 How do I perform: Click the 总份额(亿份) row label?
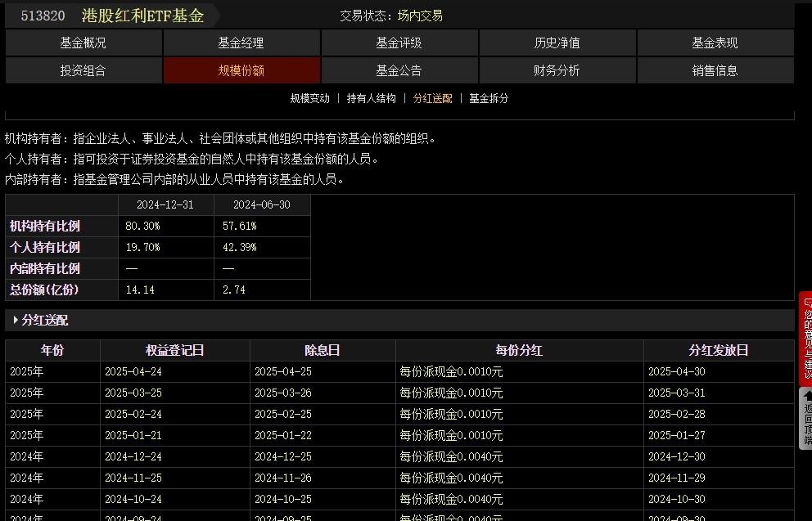(44, 290)
